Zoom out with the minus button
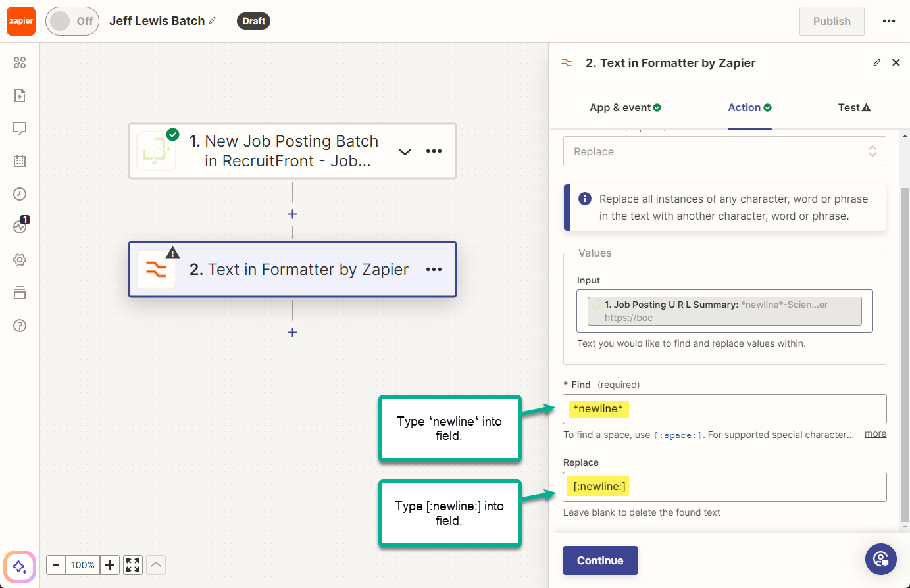The image size is (910, 588). pyautogui.click(x=56, y=565)
